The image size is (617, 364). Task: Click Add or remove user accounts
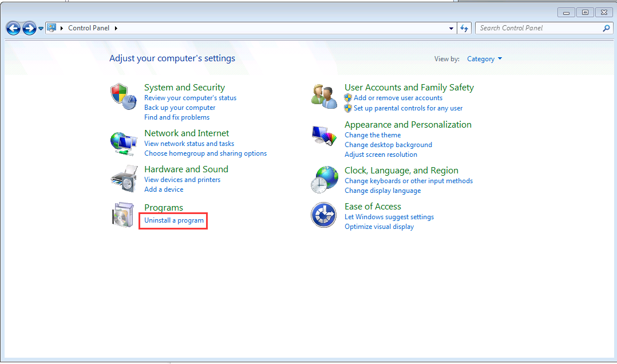coord(398,98)
